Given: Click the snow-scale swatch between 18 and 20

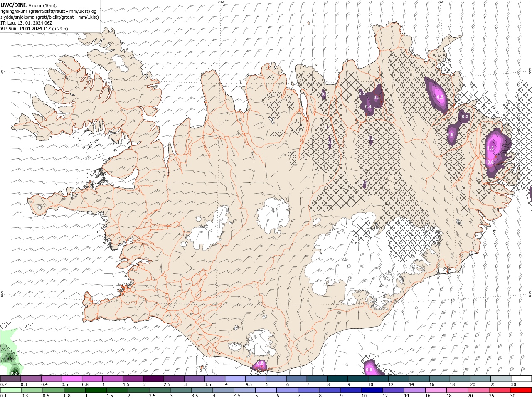Looking at the screenshot, I should click(x=460, y=379).
